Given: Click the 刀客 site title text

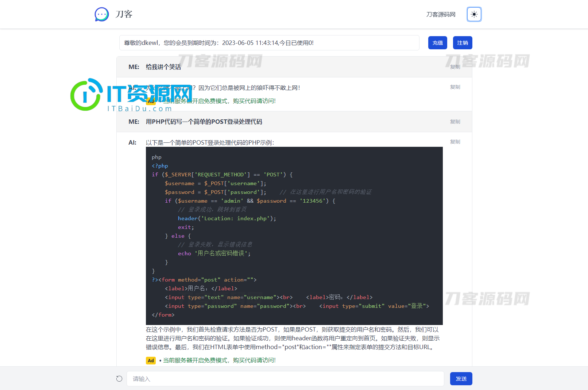Looking at the screenshot, I should (124, 14).
